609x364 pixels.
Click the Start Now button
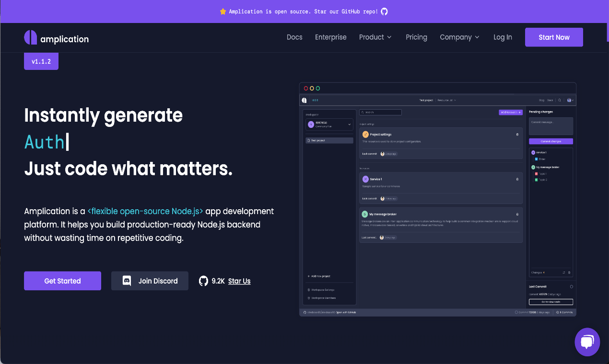554,37
